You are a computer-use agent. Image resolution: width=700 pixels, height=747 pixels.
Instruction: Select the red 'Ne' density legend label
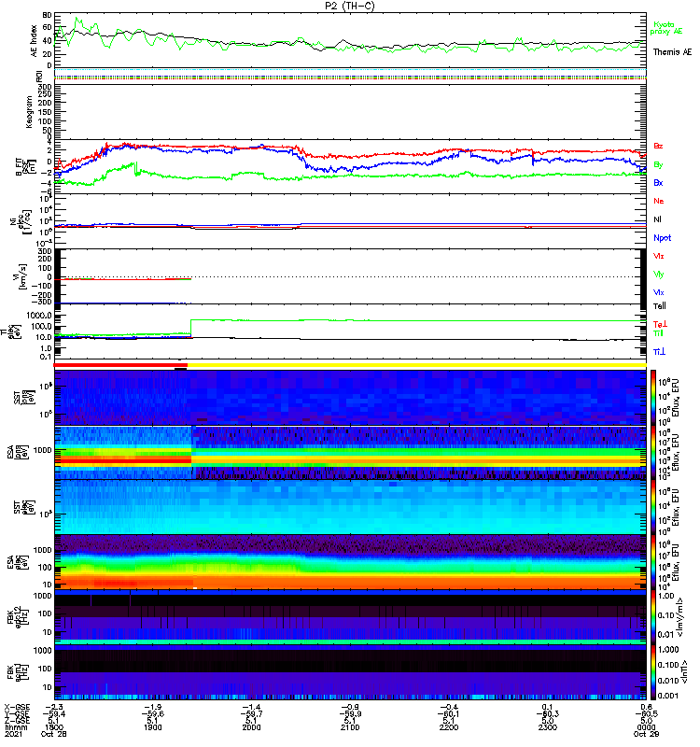point(659,201)
